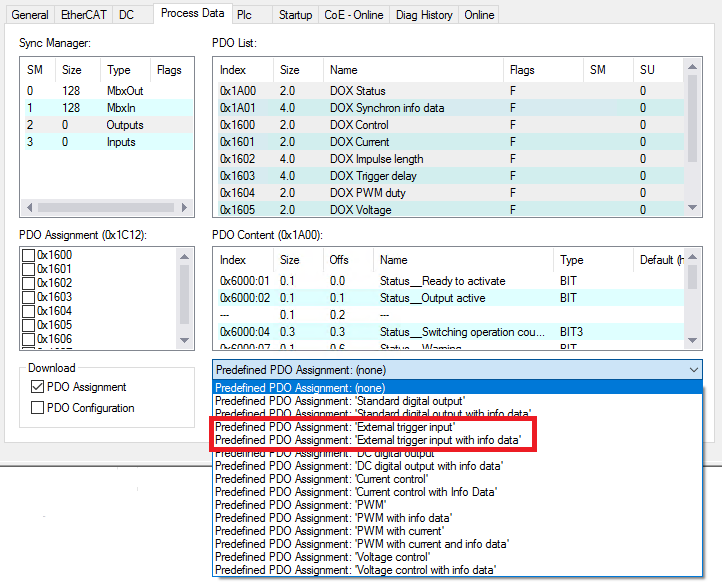This screenshot has height=583, width=722.
Task: Open the CoE - Online tab
Action: point(354,15)
